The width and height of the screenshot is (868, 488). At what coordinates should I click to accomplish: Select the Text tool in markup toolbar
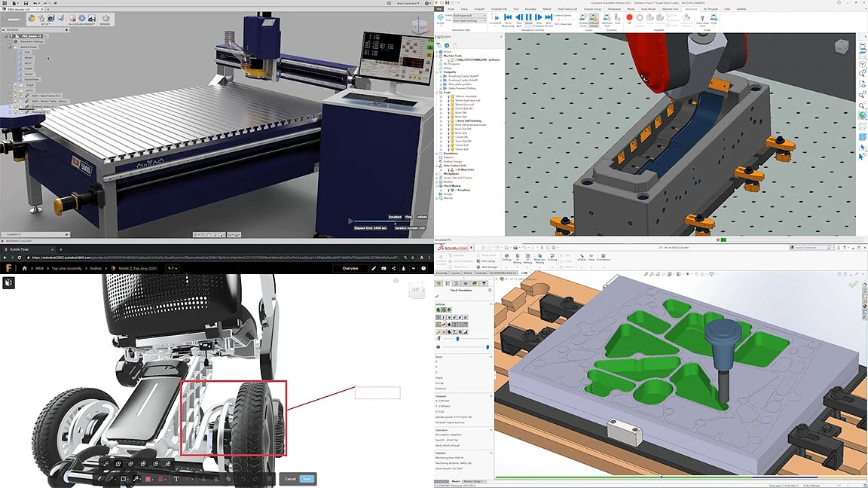click(176, 479)
